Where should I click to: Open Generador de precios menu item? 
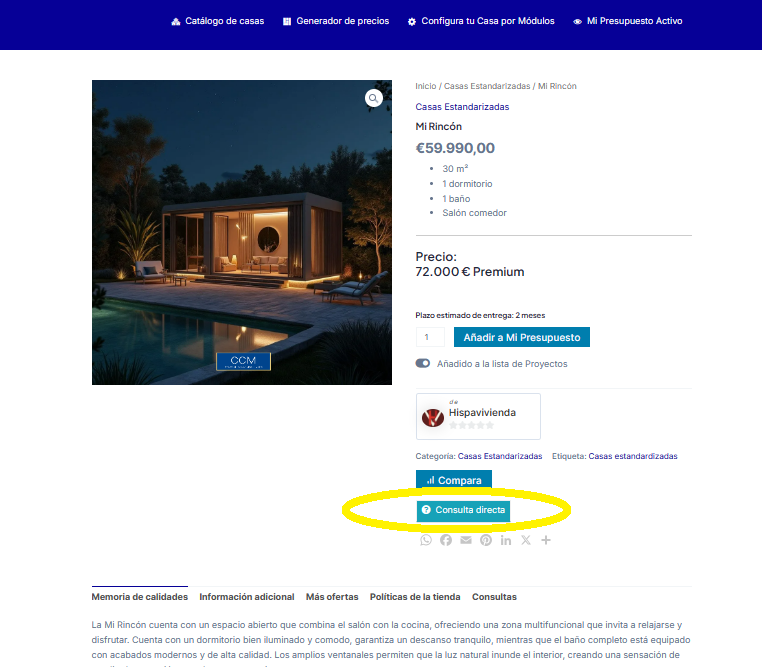click(336, 21)
